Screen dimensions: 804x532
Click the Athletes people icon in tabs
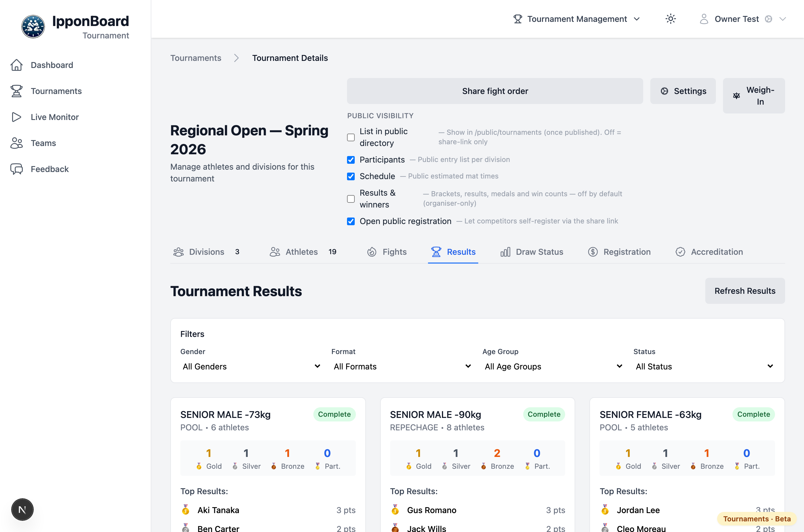[275, 252]
